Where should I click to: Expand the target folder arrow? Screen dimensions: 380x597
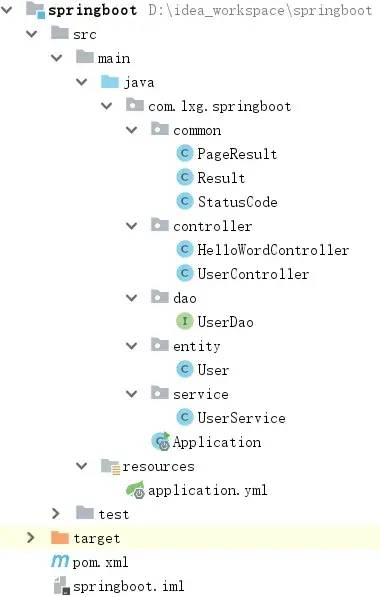click(x=31, y=538)
